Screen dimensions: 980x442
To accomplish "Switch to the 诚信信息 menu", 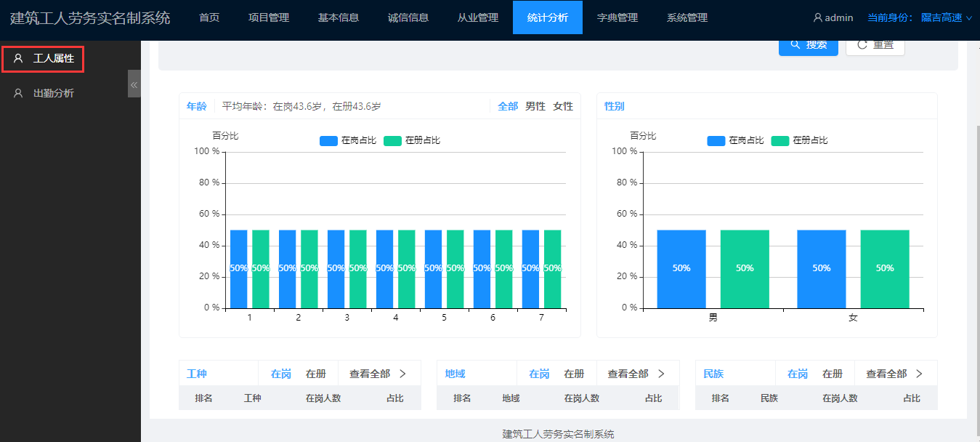I will (x=408, y=17).
